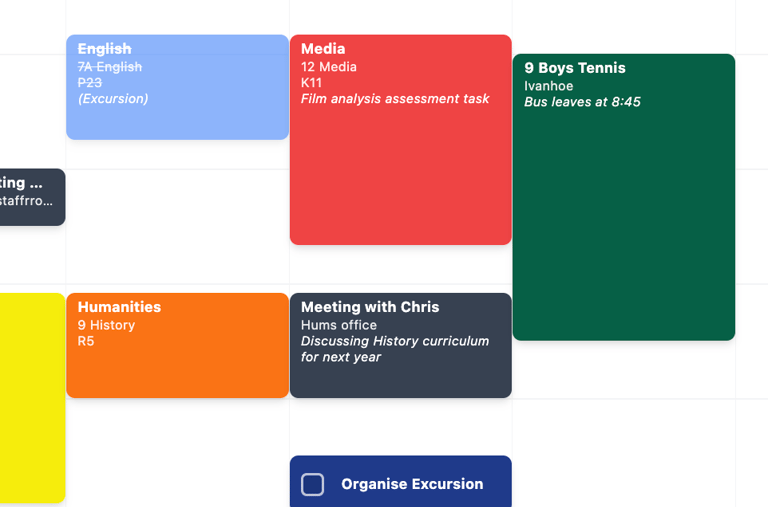The height and width of the screenshot is (507, 768).
Task: Select the red Media event title
Action: tap(323, 49)
